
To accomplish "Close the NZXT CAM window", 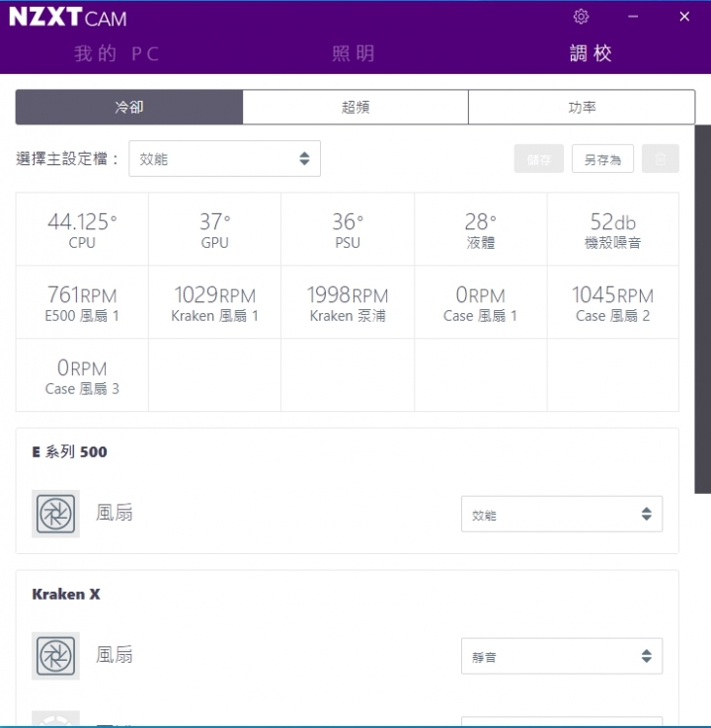I will click(x=684, y=17).
